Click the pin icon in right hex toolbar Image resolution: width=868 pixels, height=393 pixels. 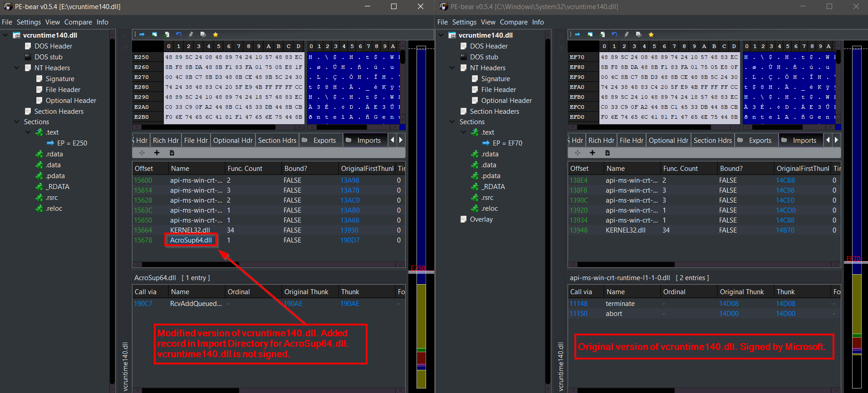(x=626, y=34)
